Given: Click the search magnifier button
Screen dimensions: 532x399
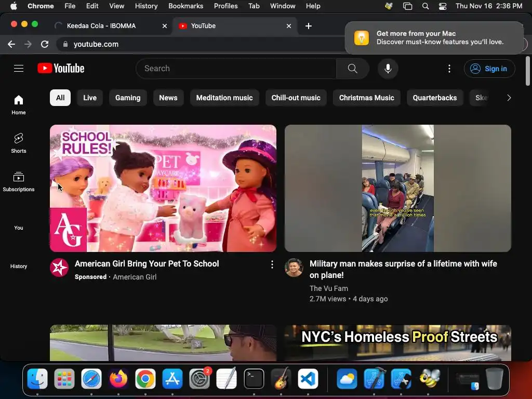Looking at the screenshot, I should (353, 69).
